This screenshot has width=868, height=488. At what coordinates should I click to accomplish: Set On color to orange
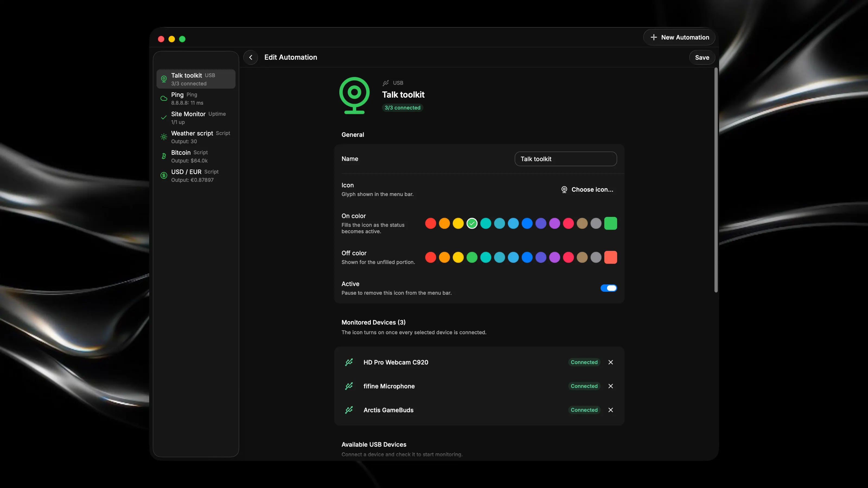445,223
